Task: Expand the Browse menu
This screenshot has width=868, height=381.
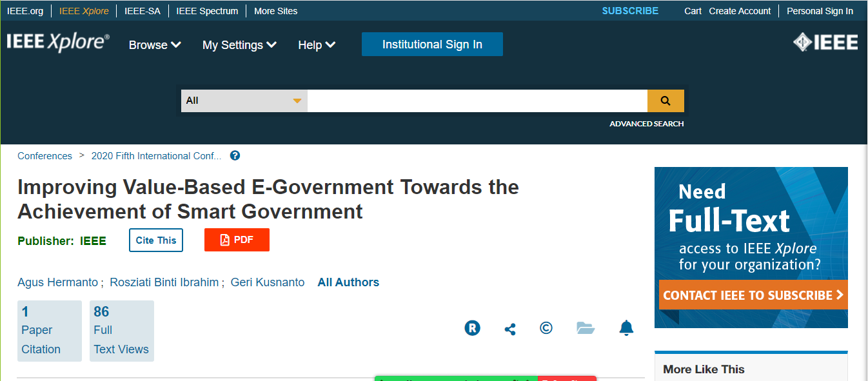Action: (155, 44)
